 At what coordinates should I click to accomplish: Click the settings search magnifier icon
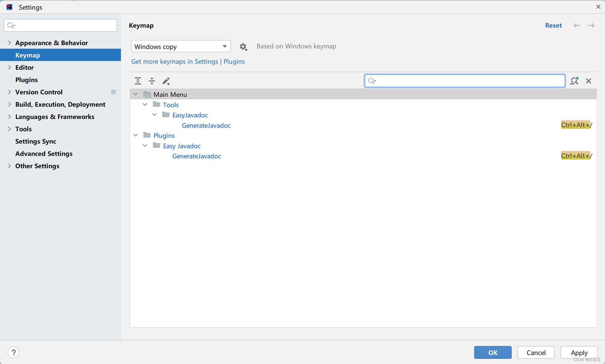point(11,25)
